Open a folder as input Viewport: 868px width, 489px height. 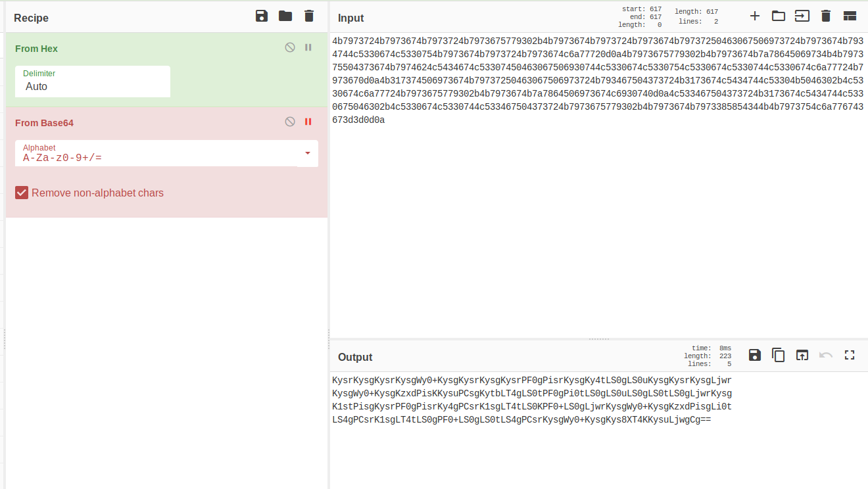point(779,16)
